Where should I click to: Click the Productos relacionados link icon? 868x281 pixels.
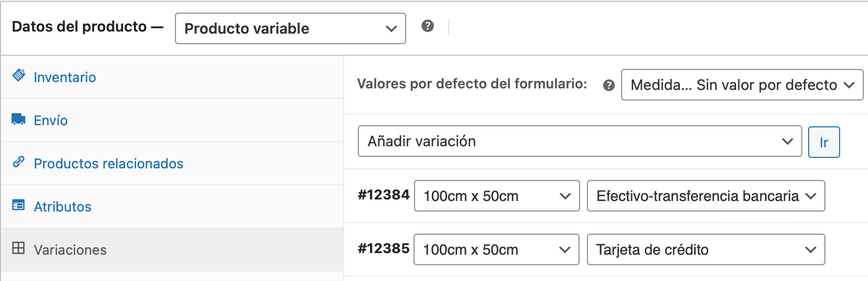click(x=18, y=162)
